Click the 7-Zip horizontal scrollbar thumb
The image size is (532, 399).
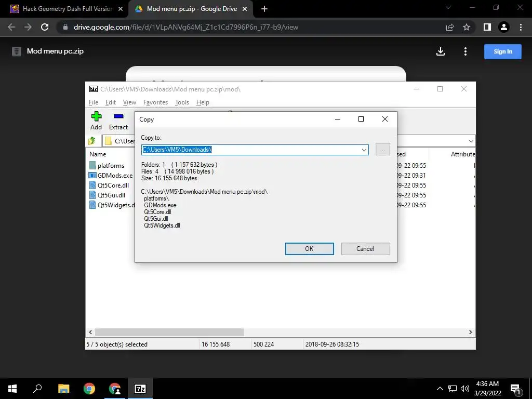click(x=169, y=332)
